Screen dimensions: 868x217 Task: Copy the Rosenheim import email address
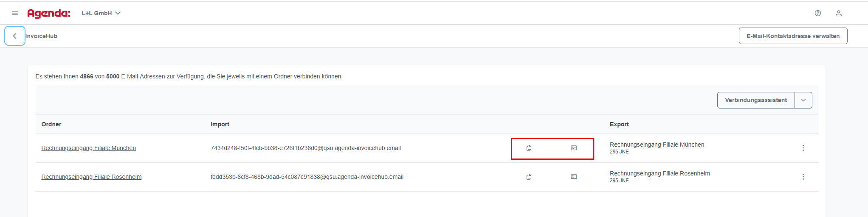529,177
